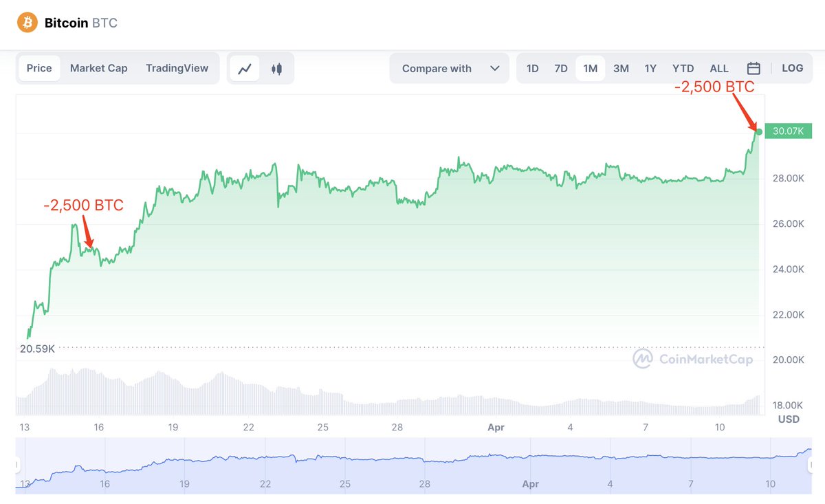Click the 20.59K starting price label
825x504 pixels.
click(37, 349)
